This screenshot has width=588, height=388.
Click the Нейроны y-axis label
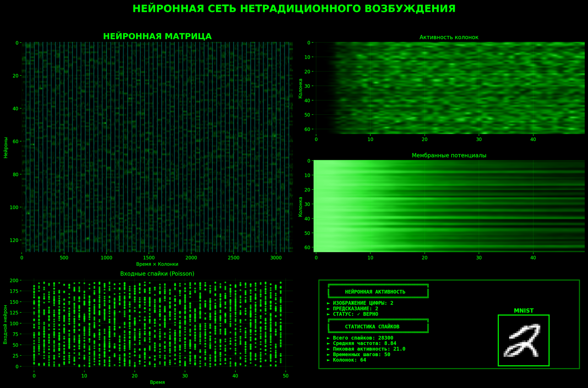point(6,147)
